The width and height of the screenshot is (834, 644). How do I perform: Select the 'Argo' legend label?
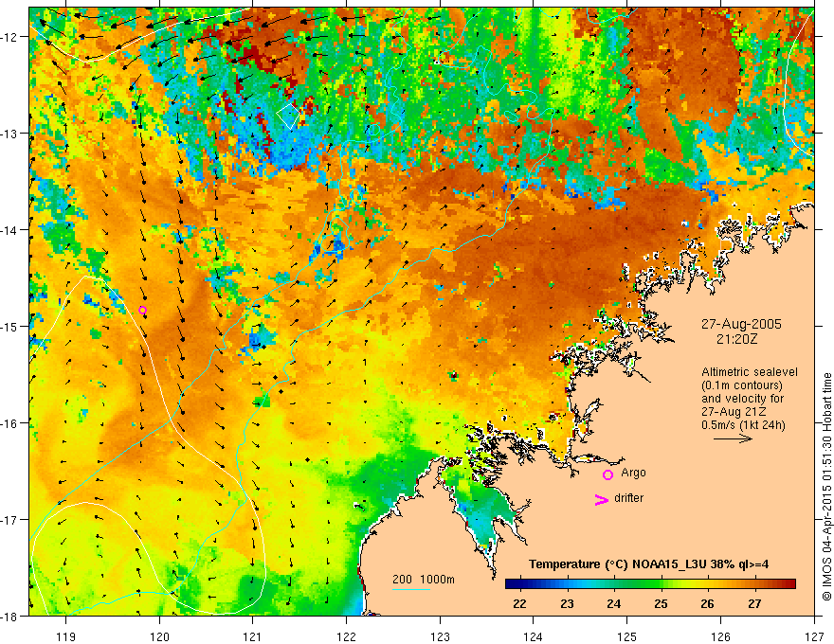(633, 473)
